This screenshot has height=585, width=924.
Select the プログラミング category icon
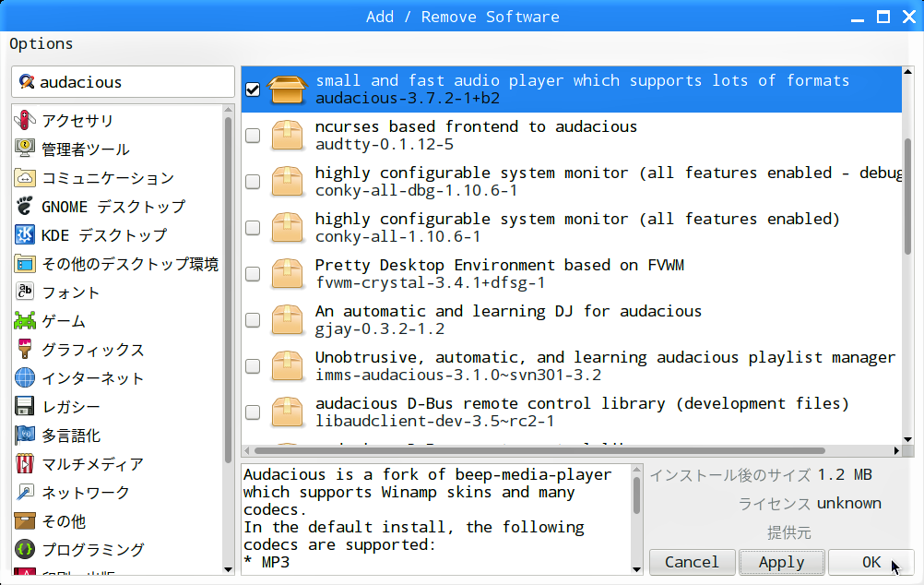[25, 550]
